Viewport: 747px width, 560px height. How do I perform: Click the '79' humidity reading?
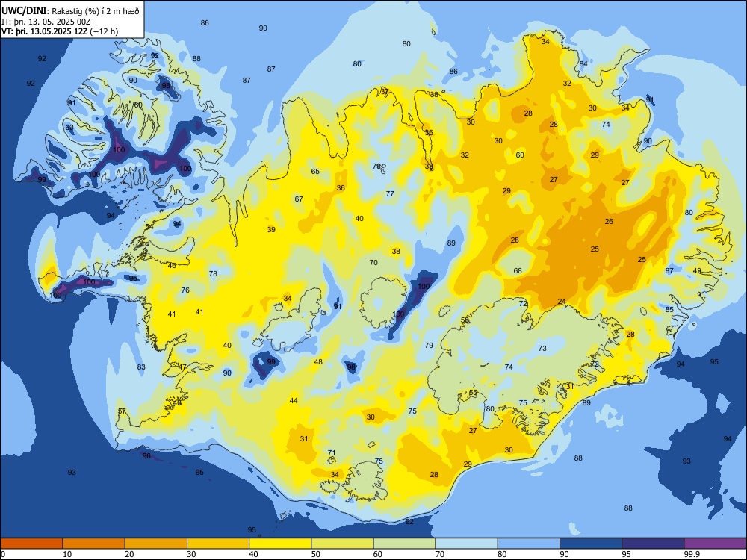tap(429, 345)
